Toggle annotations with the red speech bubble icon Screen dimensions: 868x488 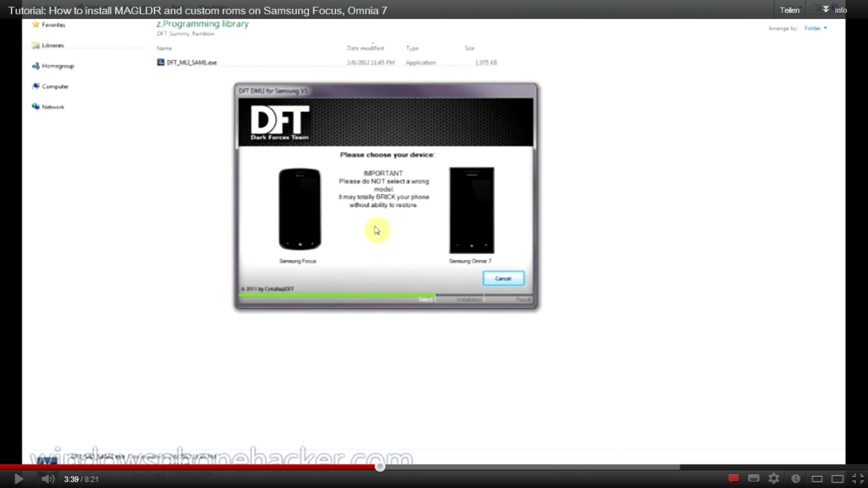pyautogui.click(x=733, y=478)
